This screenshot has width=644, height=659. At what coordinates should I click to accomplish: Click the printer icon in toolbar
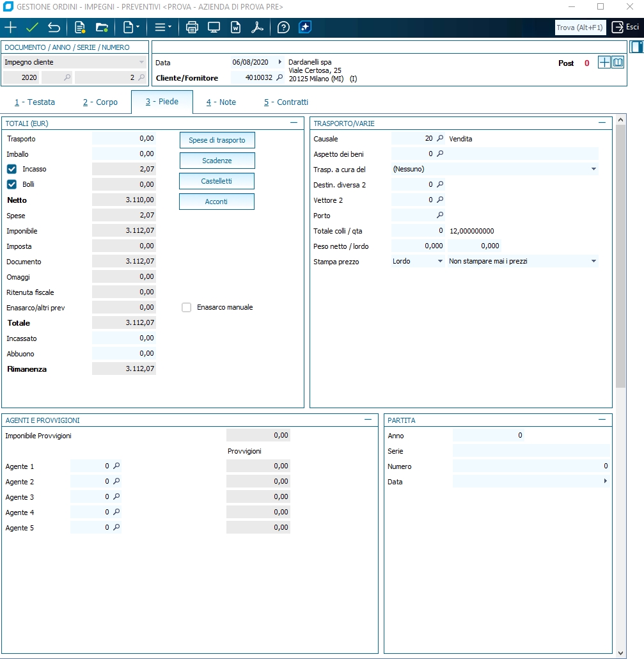coord(192,28)
